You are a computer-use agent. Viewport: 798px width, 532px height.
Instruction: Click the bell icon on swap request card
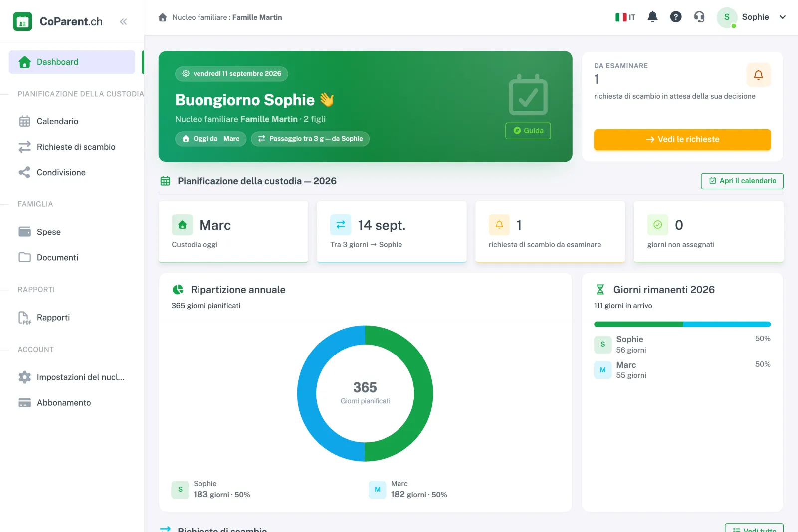tap(499, 225)
